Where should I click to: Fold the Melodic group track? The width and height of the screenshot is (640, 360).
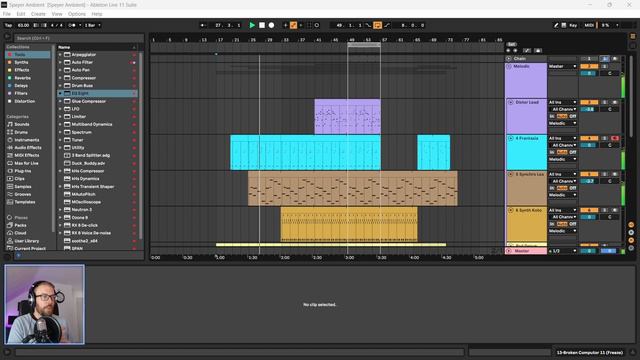click(x=509, y=66)
